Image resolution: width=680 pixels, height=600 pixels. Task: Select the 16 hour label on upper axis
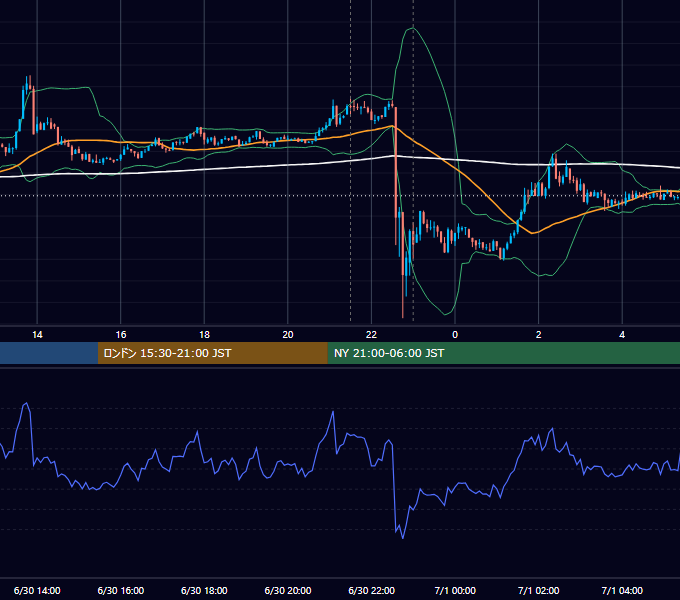click(121, 335)
